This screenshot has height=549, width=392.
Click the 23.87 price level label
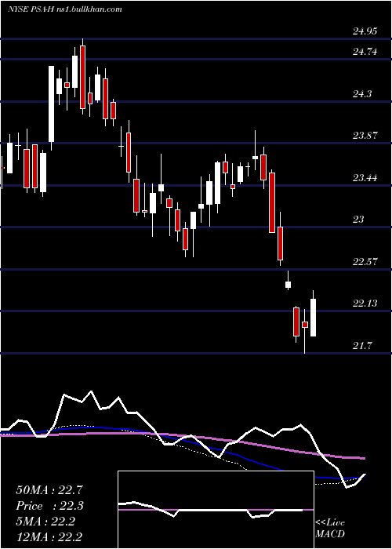(x=365, y=136)
